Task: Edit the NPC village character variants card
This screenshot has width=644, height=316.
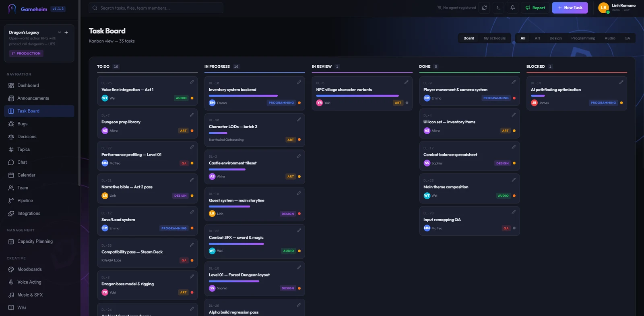Action: pos(407,82)
